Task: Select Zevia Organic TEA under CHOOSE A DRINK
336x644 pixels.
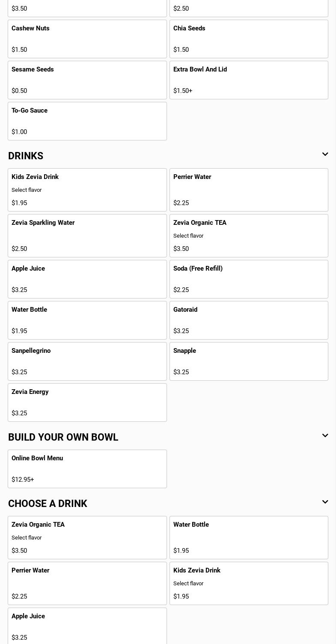Action: (87, 537)
